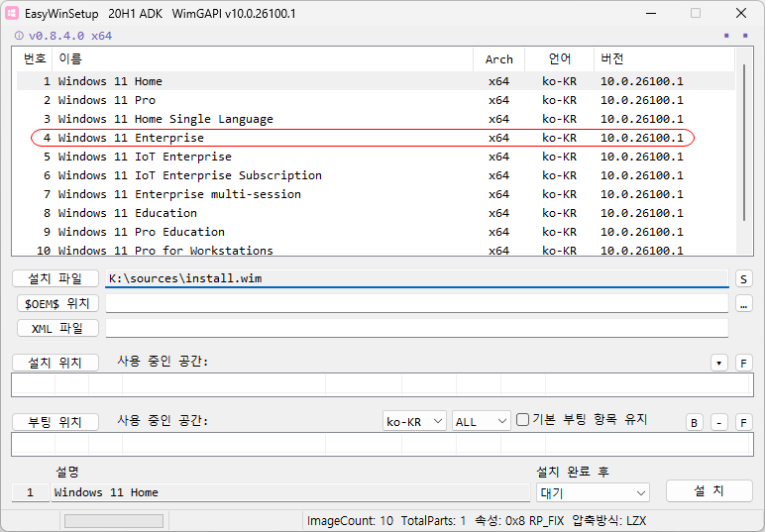Image resolution: width=765 pixels, height=532 pixels.
Task: Select Windows 11 Enterprise multi-session row
Action: pos(376,194)
